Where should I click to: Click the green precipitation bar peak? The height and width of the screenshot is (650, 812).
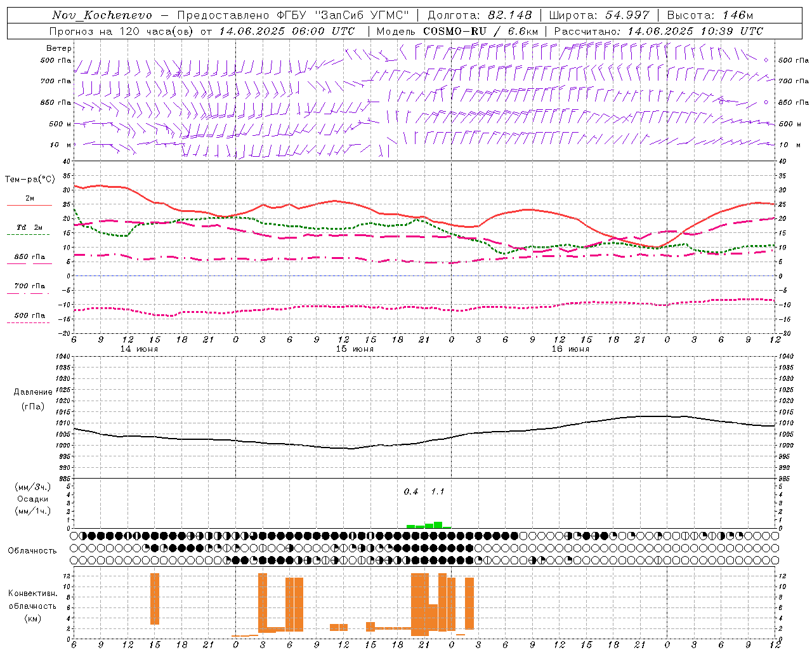(x=438, y=525)
